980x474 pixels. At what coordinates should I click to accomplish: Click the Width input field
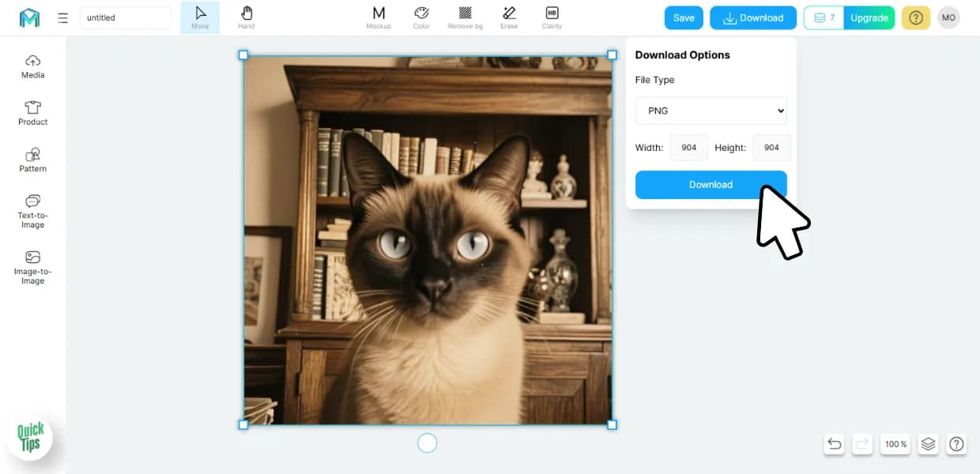click(x=688, y=148)
